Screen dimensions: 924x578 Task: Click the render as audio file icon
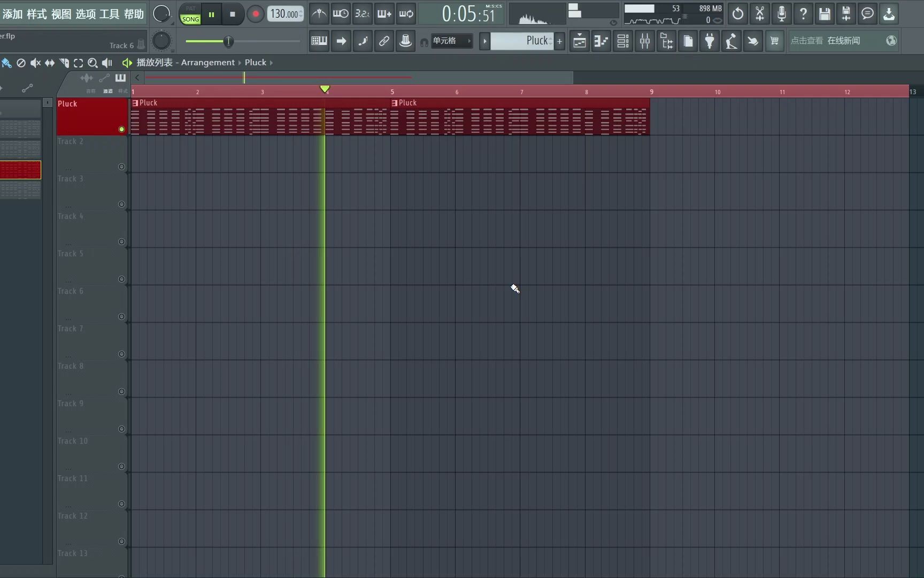(846, 14)
